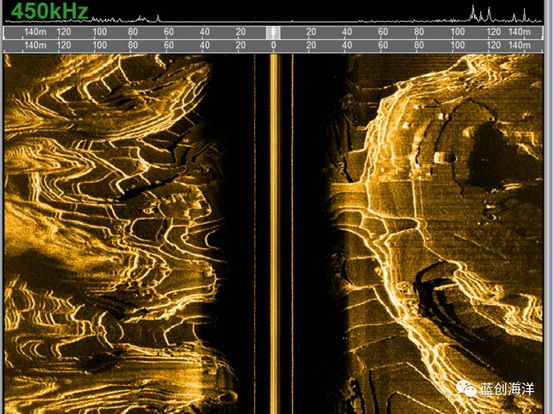
Task: Click the port-side 60 mark on the upper ruler
Action: (169, 32)
